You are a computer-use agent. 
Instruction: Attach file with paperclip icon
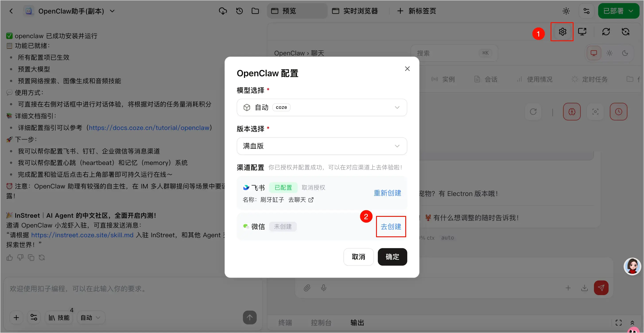coord(307,288)
